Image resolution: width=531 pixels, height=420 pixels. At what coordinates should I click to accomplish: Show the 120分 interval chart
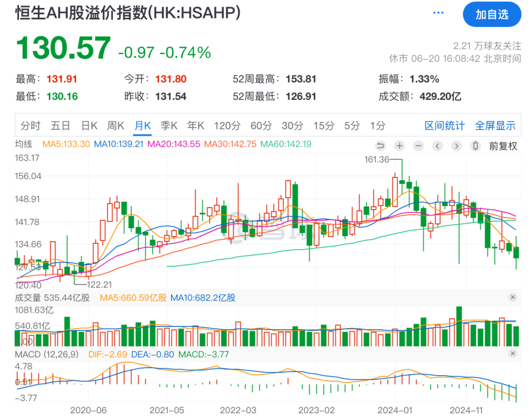[227, 126]
